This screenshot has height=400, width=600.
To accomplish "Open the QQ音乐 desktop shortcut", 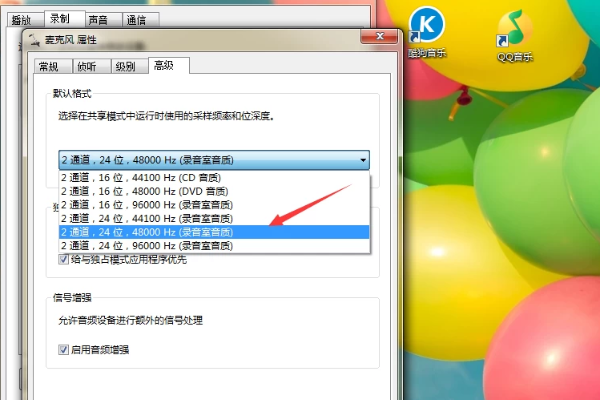I will coord(515,36).
